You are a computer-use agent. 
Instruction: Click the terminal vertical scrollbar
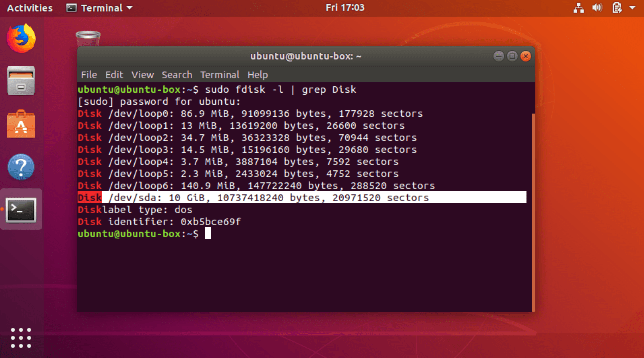(x=533, y=212)
